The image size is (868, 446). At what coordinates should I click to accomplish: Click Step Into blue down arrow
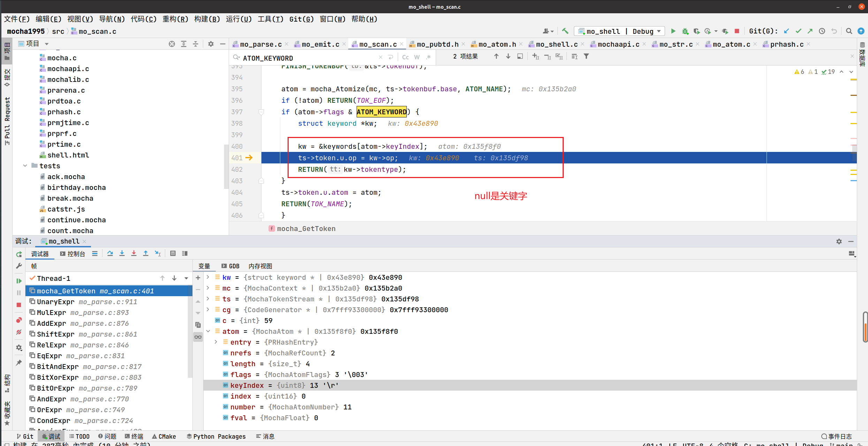tap(122, 254)
